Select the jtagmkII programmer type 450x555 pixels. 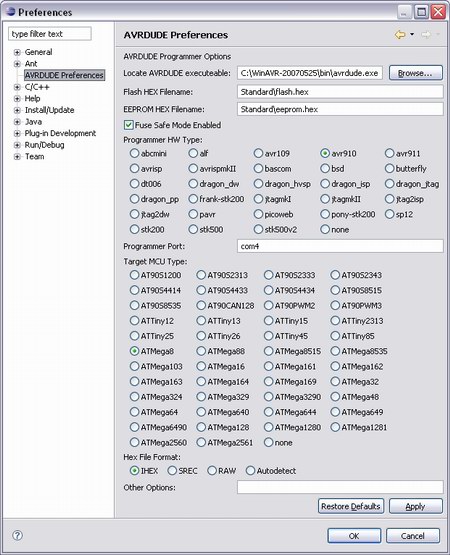[x=325, y=199]
